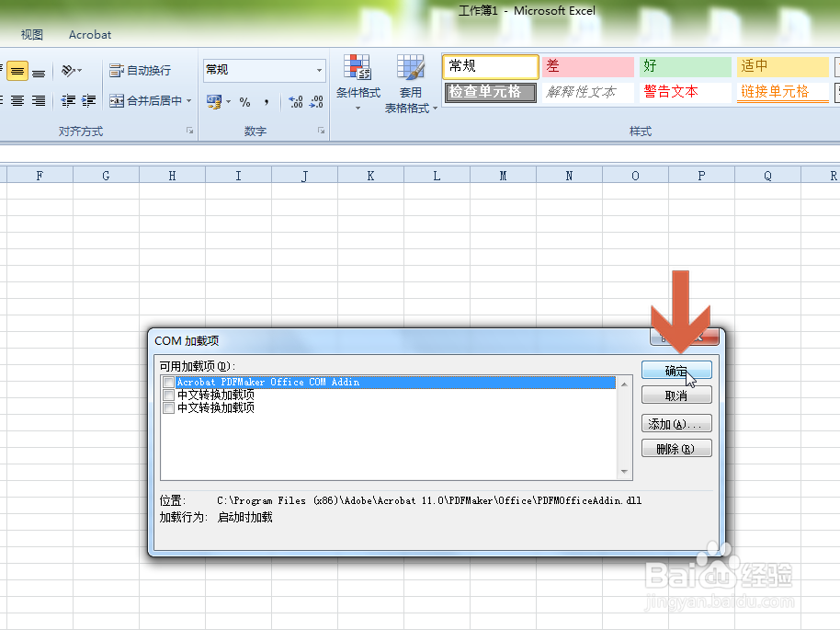Viewport: 840px width, 630px height.
Task: Apply 适中 (Neutral) cell style
Action: 783,66
